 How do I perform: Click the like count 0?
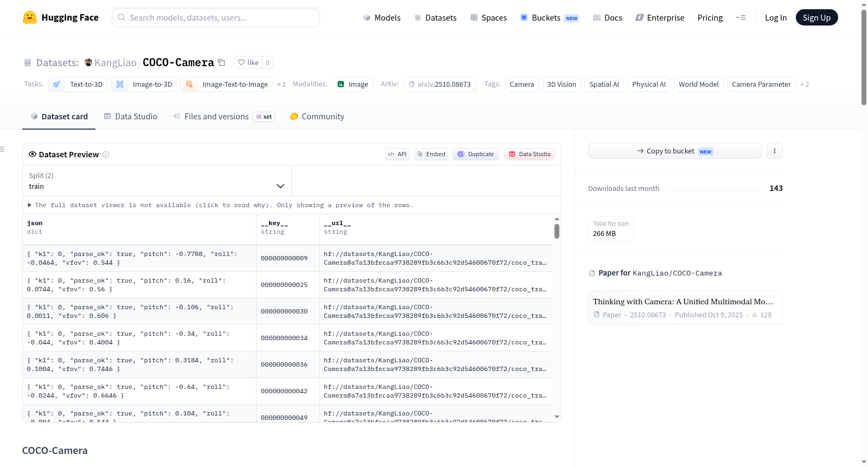point(267,62)
